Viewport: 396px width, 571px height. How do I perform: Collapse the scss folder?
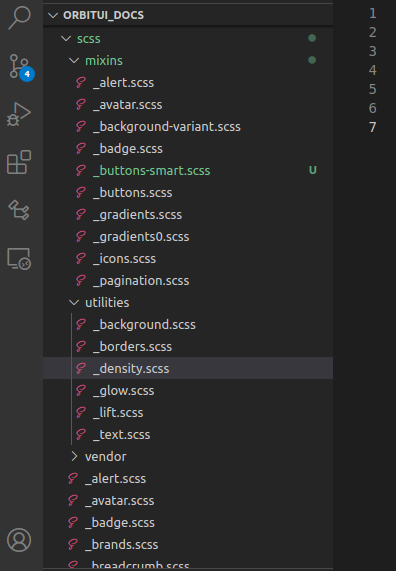click(x=188, y=39)
